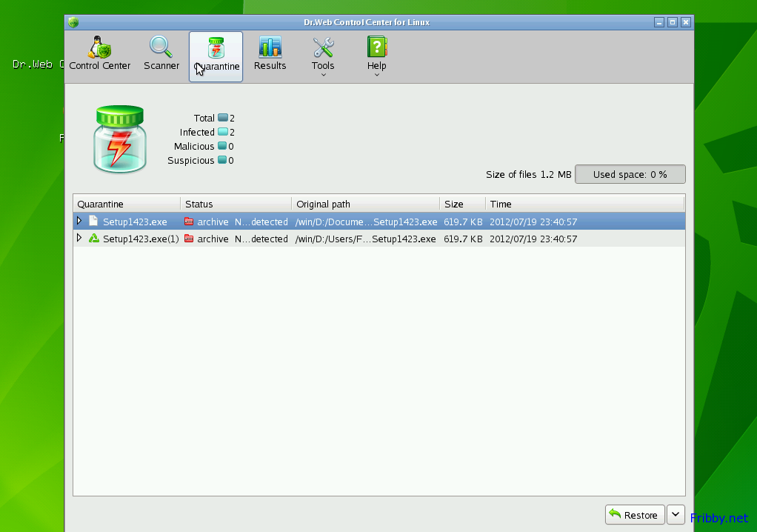This screenshot has width=757, height=532.
Task: Open the Results chart view
Action: [270, 53]
